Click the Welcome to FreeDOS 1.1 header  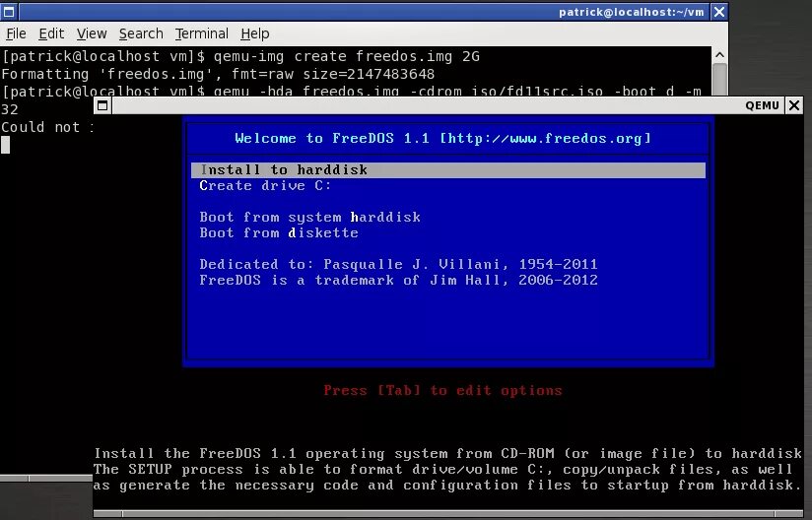[x=442, y=139]
